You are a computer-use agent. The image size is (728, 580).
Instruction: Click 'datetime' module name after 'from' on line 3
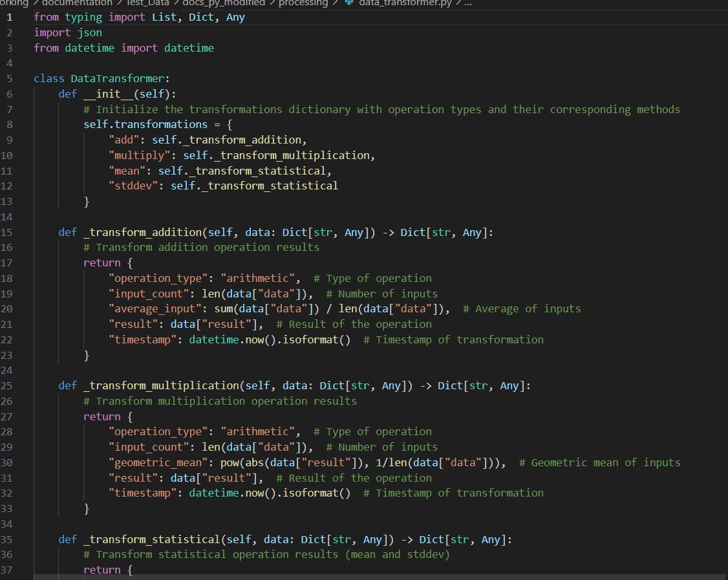[x=90, y=48]
